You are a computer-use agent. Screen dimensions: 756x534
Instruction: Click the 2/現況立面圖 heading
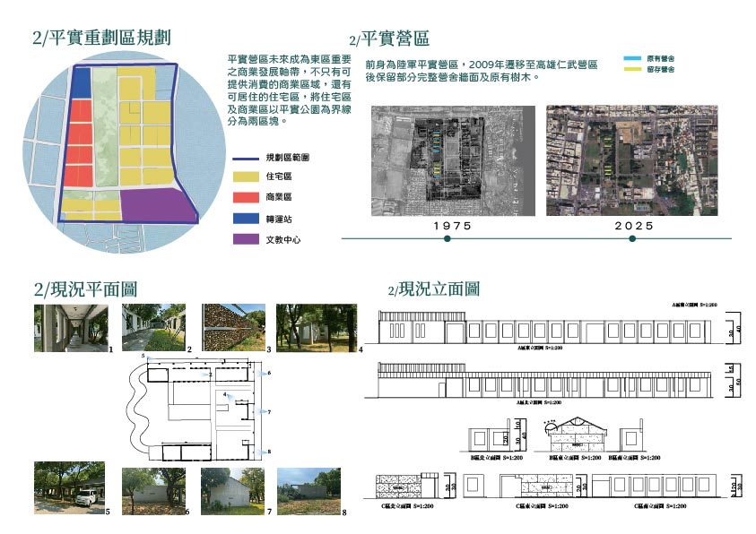pos(433,289)
